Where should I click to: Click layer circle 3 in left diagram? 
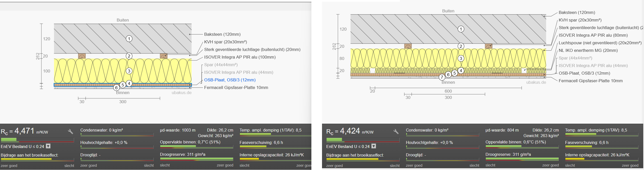click(x=129, y=71)
